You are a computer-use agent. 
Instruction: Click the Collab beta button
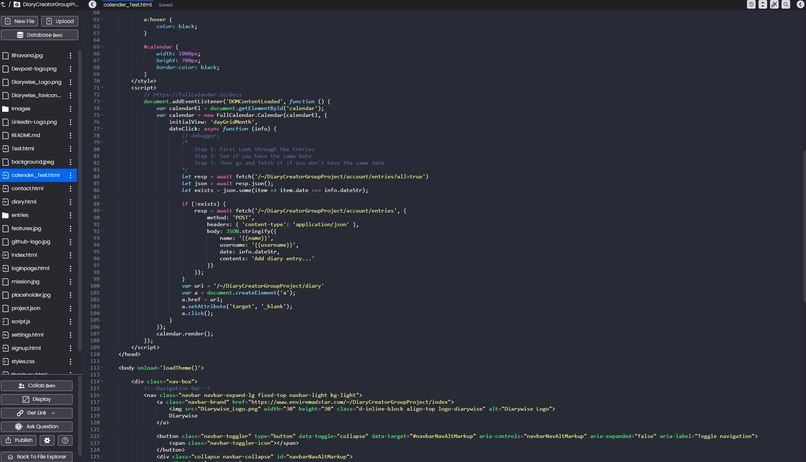(37, 385)
